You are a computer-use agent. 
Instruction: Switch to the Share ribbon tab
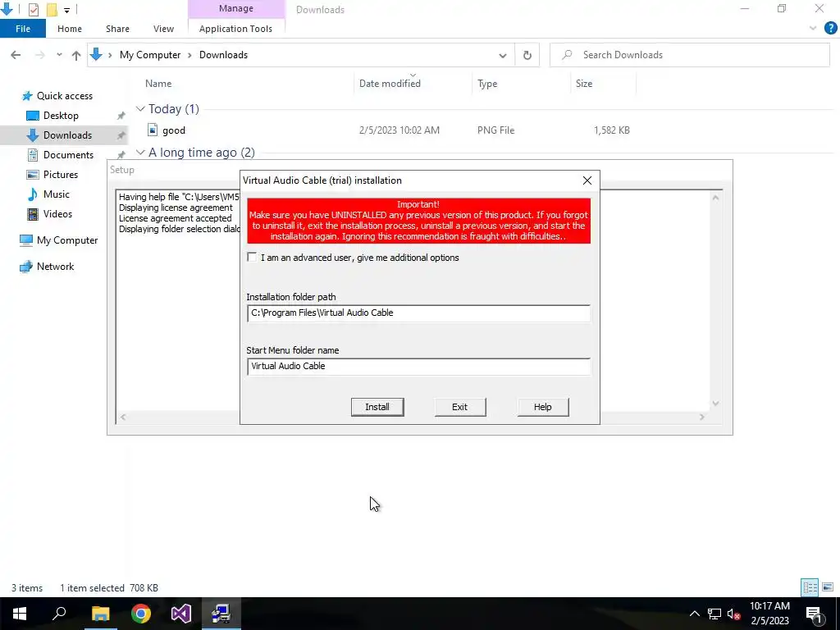tap(117, 29)
